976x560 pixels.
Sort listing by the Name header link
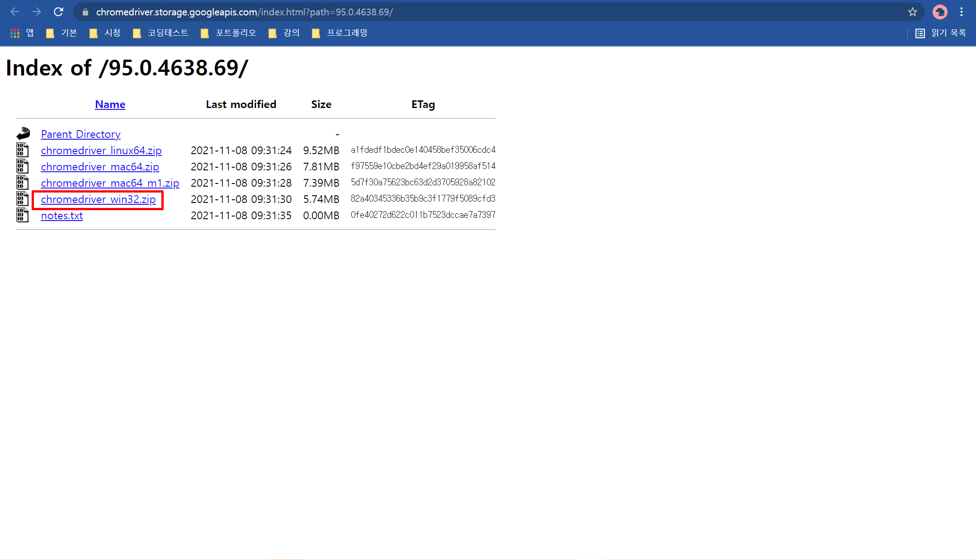[110, 104]
